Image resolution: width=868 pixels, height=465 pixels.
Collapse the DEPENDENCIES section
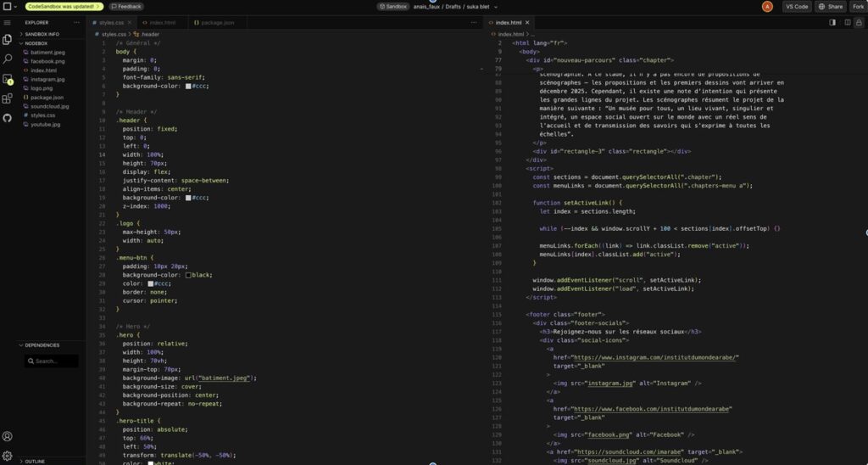(x=42, y=345)
